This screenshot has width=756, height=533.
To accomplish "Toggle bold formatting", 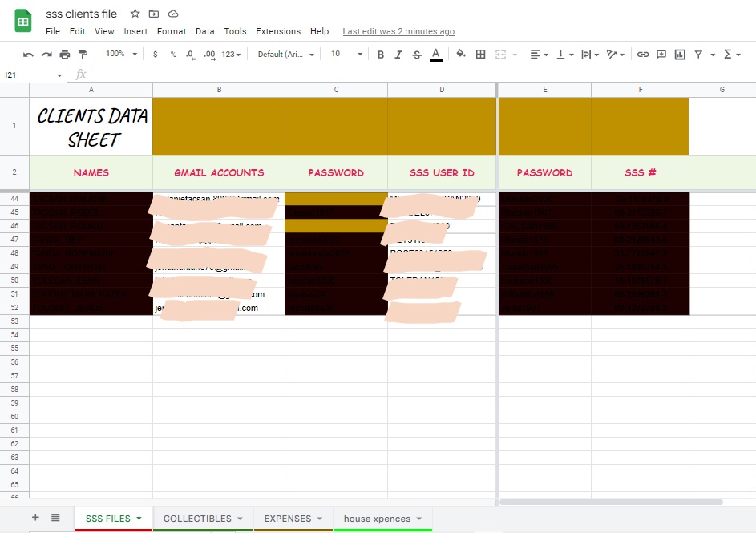I will (x=381, y=55).
